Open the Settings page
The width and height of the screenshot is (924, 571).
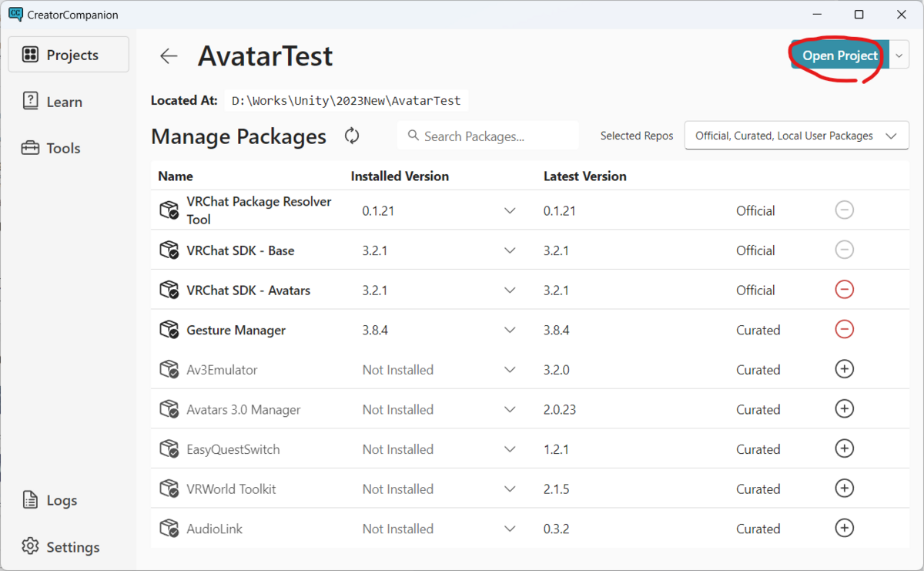click(72, 547)
